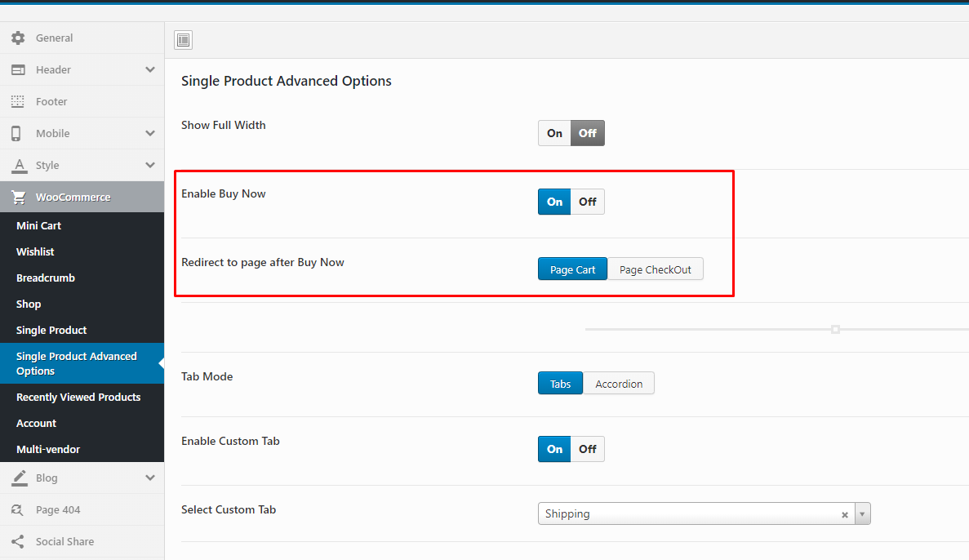Choose Tabs for Tab Mode
Screen dimensions: 969x560
561,383
